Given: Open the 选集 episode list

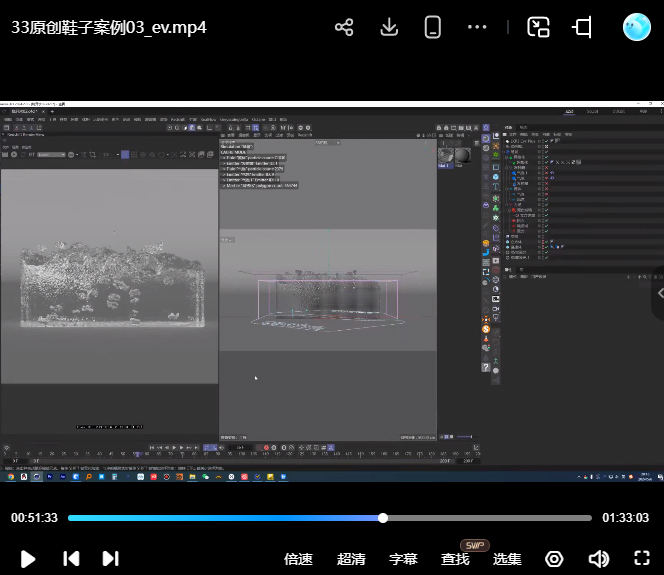Looking at the screenshot, I should [x=507, y=559].
